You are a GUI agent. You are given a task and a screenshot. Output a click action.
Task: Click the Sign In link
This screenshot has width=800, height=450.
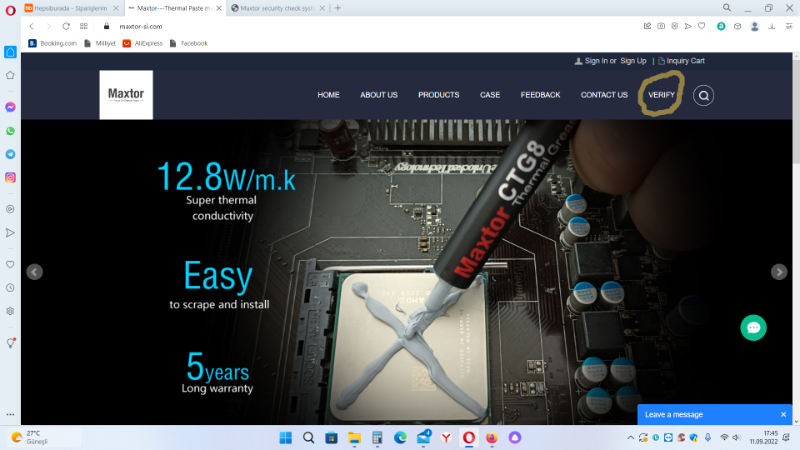point(596,61)
